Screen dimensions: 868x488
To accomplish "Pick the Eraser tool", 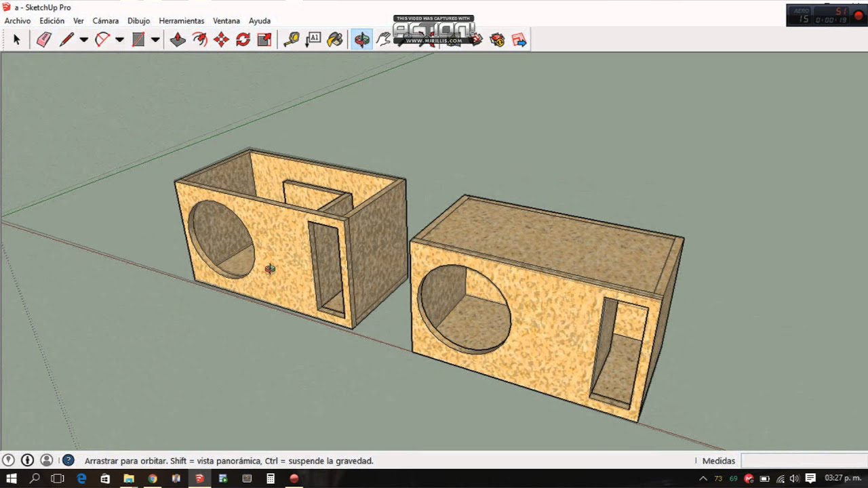I will point(43,40).
